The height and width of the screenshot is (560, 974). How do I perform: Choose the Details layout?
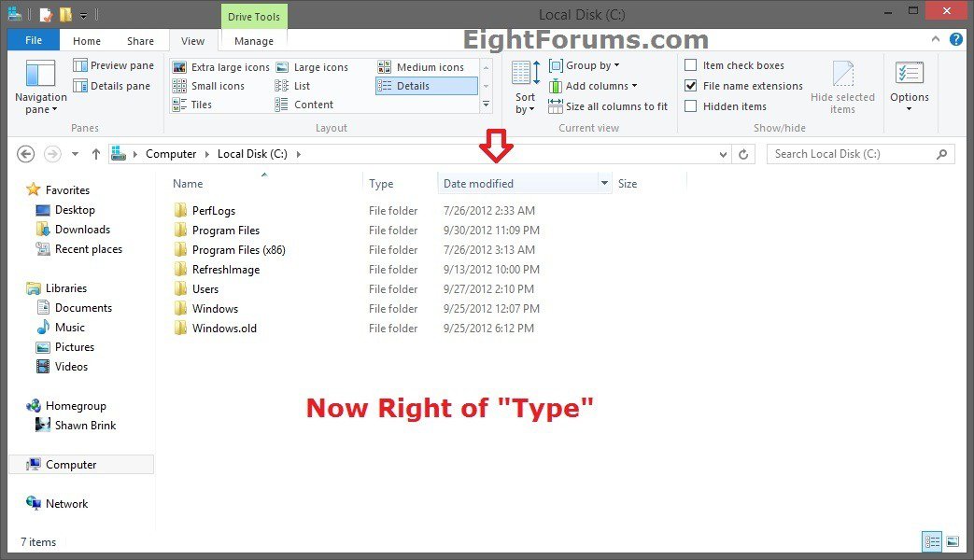[x=426, y=86]
